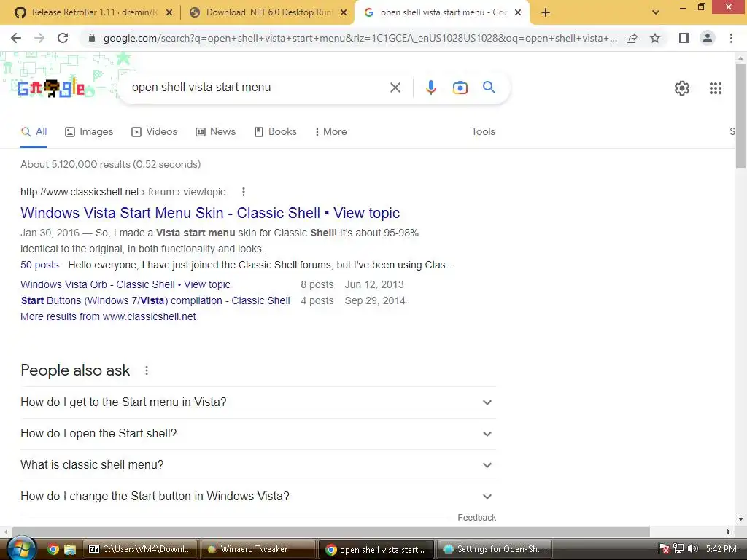The image size is (747, 560).
Task: Start voice search with microphone
Action: (430, 87)
